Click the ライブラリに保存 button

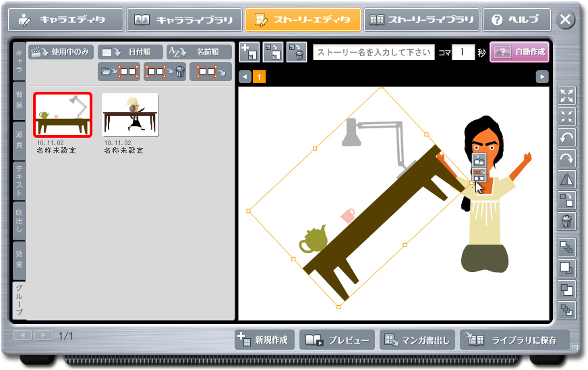tap(515, 340)
